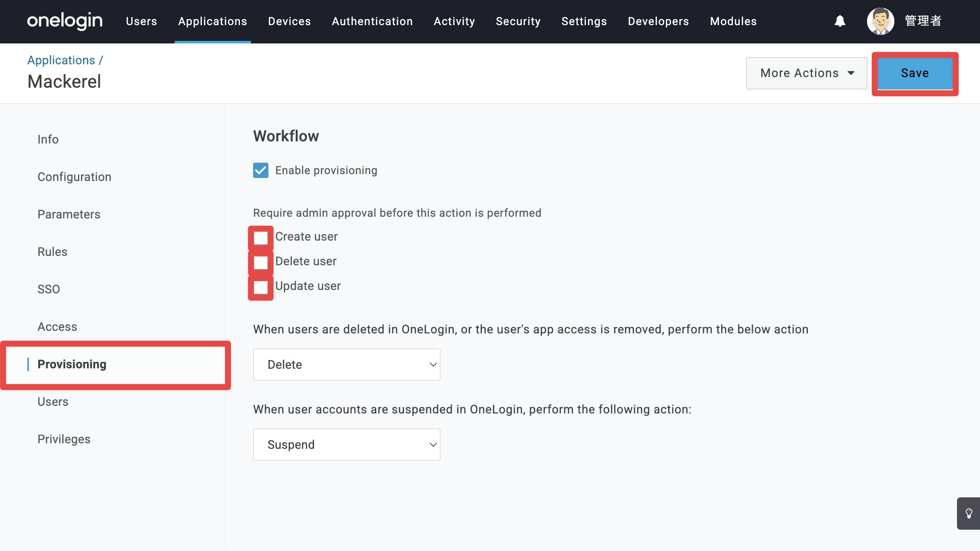Switch to the Info tab
980x551 pixels.
tap(48, 139)
